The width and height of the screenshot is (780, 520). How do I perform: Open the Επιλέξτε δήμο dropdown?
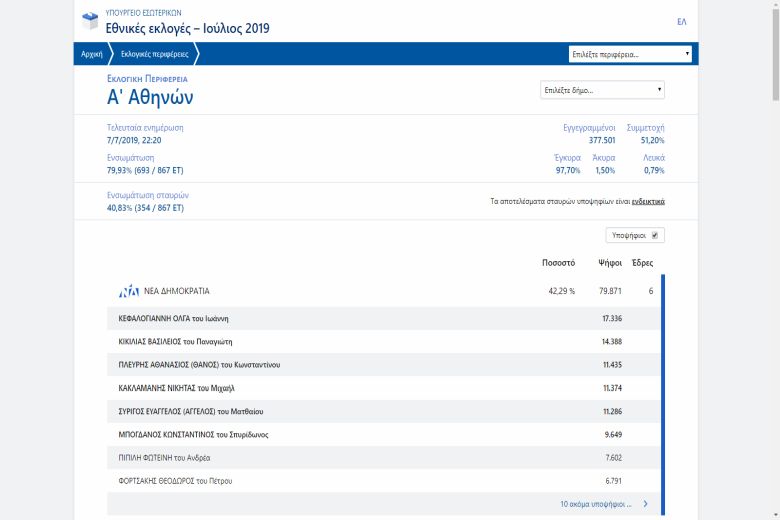coord(602,90)
